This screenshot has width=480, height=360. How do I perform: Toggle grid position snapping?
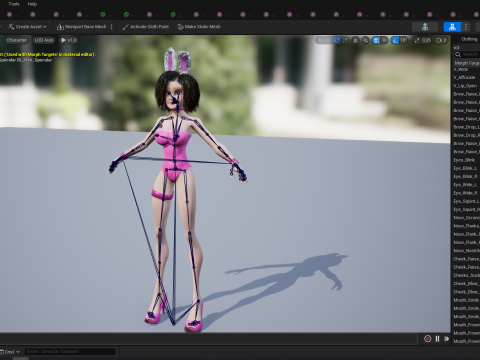click(376, 40)
